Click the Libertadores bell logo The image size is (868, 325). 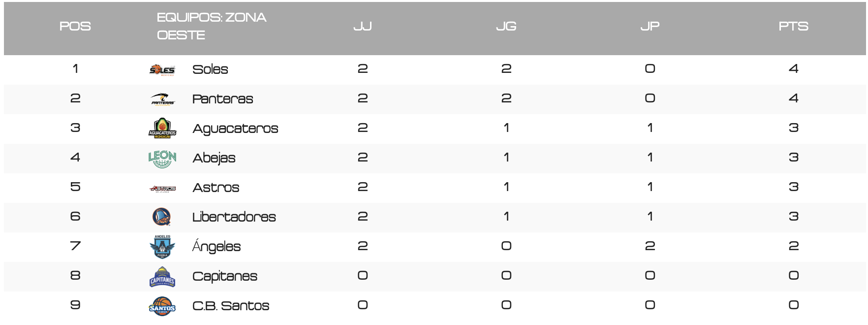162,217
